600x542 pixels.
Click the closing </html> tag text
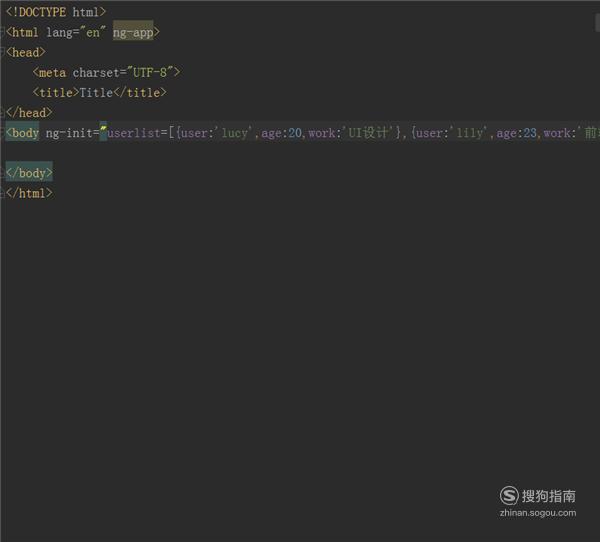(29, 193)
